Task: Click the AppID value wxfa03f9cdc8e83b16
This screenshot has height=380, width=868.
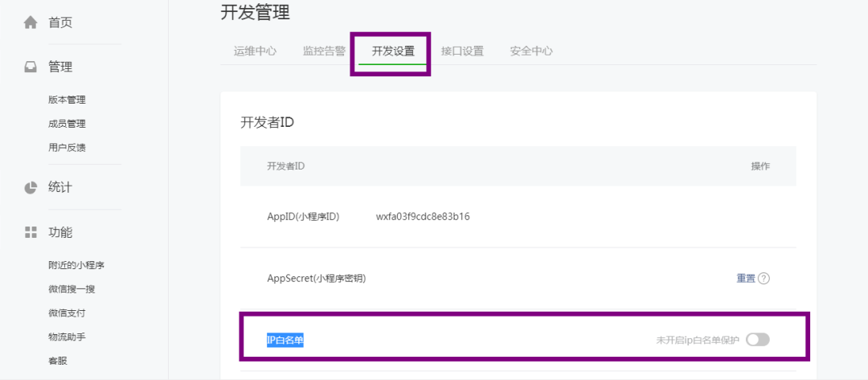Action: [x=423, y=216]
